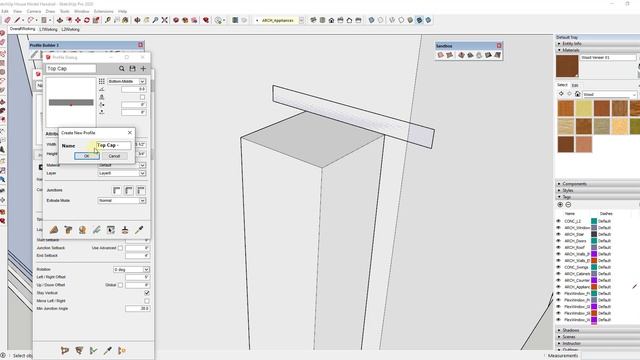
Task: Open the Help menu
Action: tap(122, 11)
